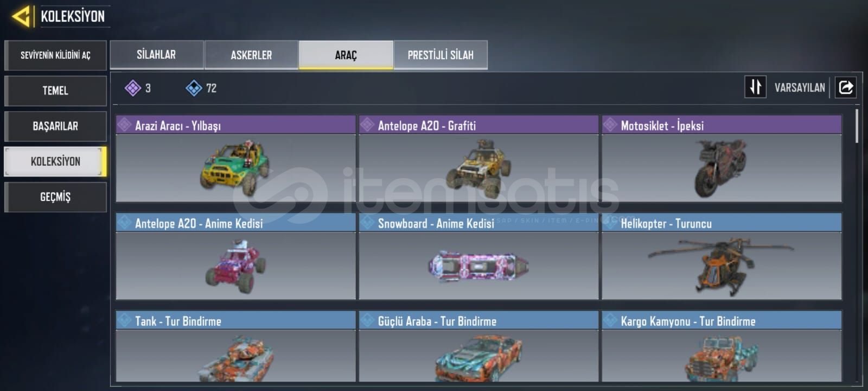
Task: Select the ARAÇ tab
Action: pyautogui.click(x=346, y=55)
